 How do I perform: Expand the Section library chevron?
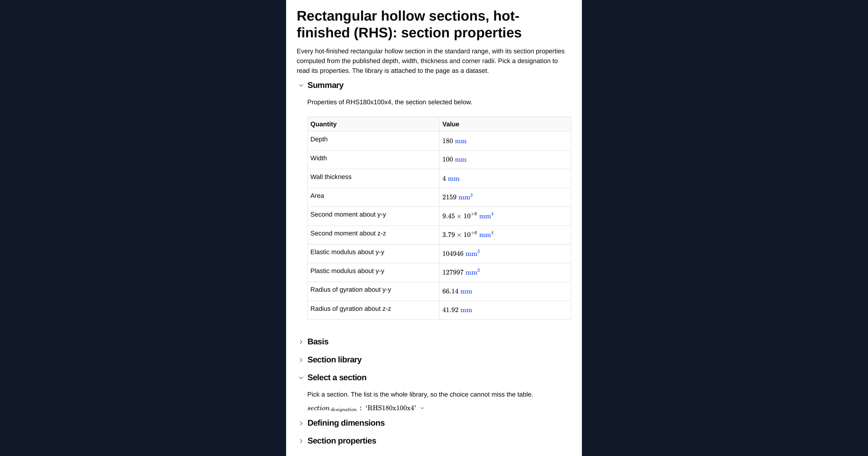coord(301,360)
